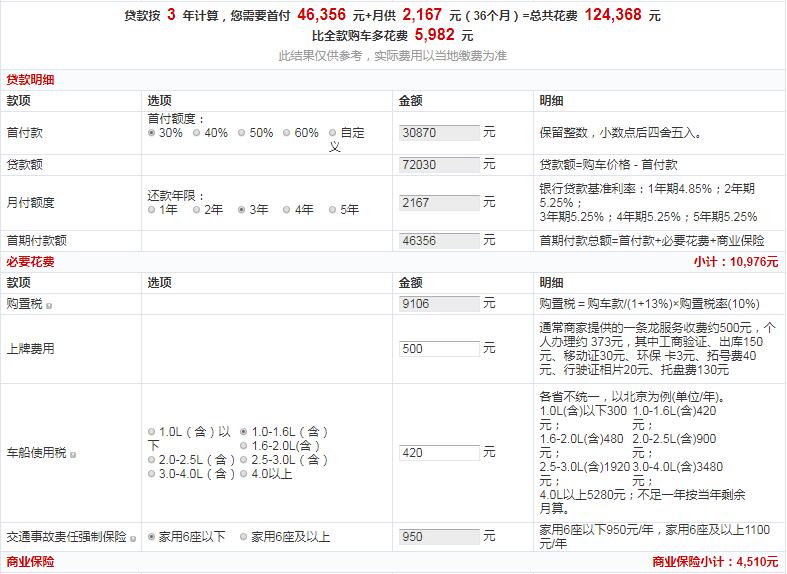Screen dimensions: 787x574
Task: Click the down payment 46,356 figure in summary
Action: point(322,15)
